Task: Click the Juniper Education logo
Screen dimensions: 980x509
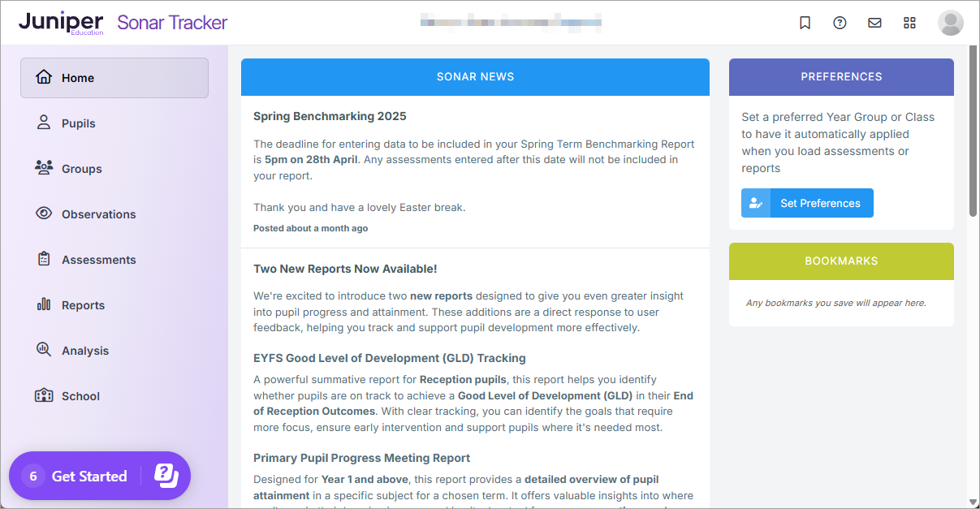Action: [x=61, y=22]
